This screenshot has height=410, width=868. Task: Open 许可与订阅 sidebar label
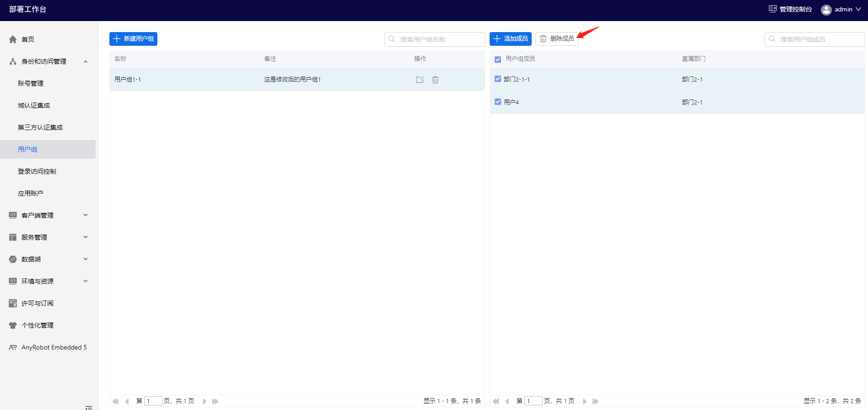point(38,303)
